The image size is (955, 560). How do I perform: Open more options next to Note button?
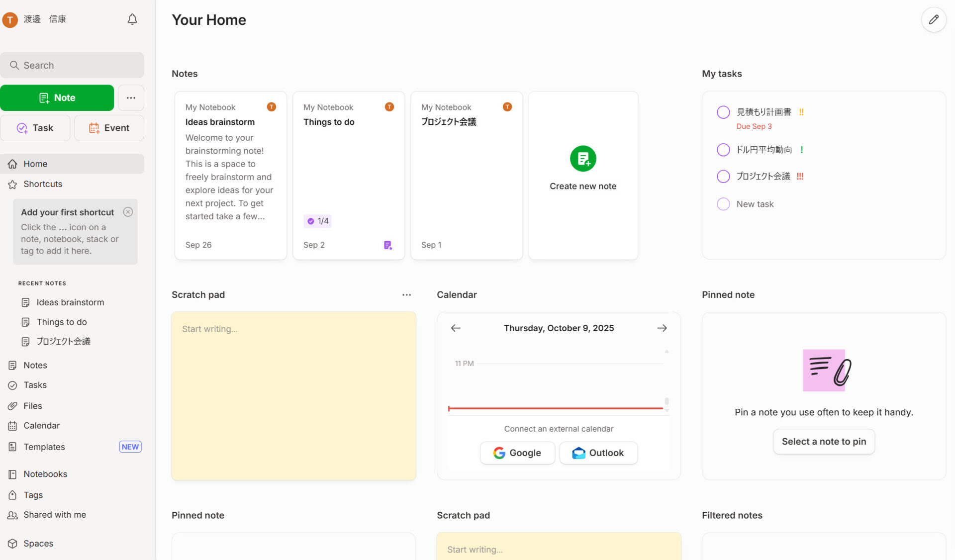pyautogui.click(x=131, y=98)
